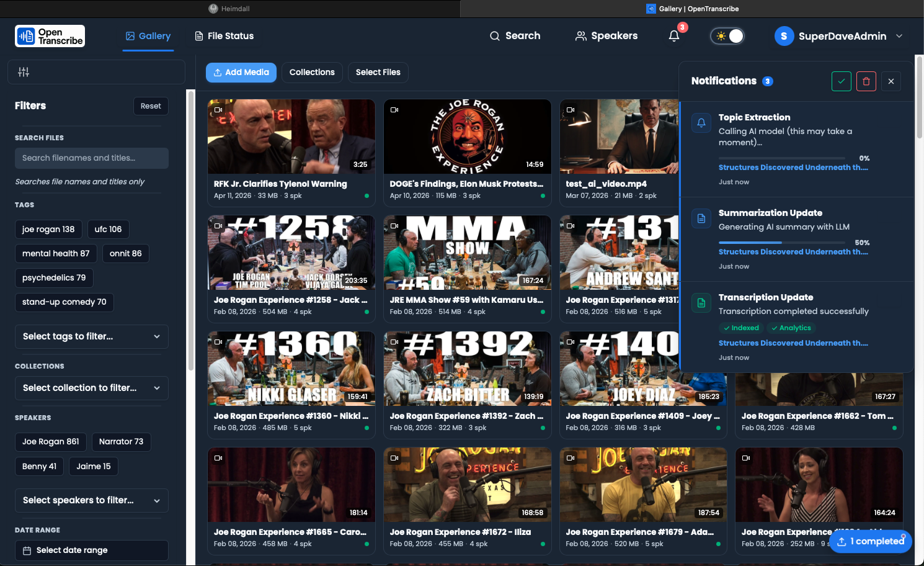Open the notifications bell icon
Screen dimensions: 924x566
674,36
